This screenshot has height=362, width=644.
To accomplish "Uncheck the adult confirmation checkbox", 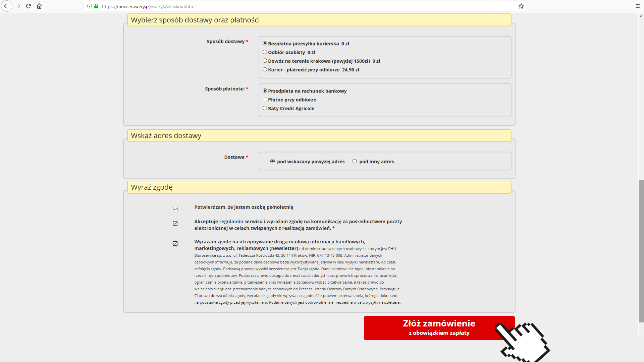I will coord(175,209).
